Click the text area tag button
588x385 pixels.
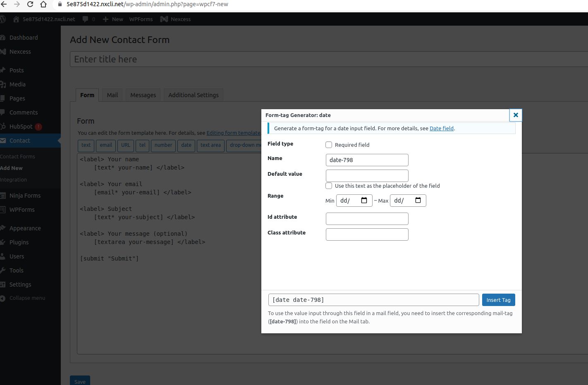(x=210, y=145)
